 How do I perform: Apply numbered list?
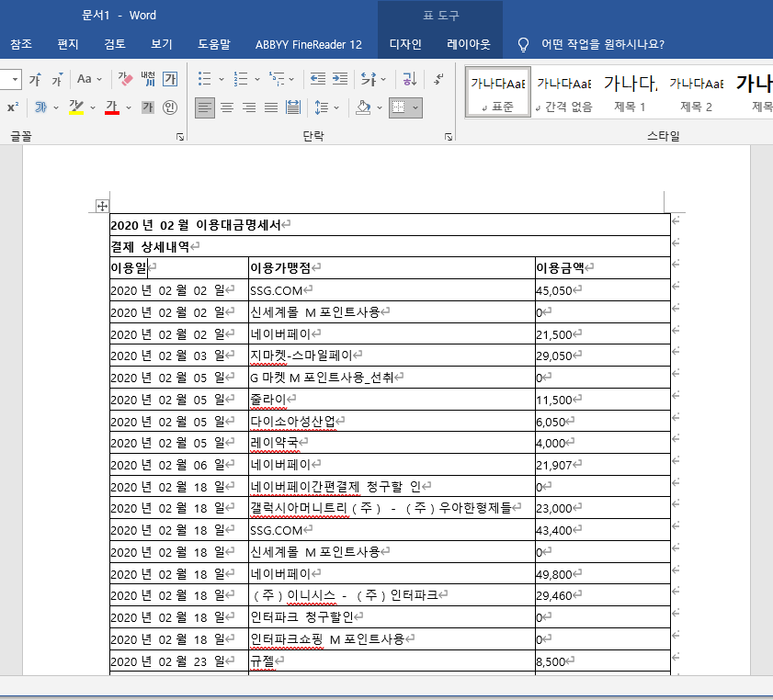[x=241, y=79]
